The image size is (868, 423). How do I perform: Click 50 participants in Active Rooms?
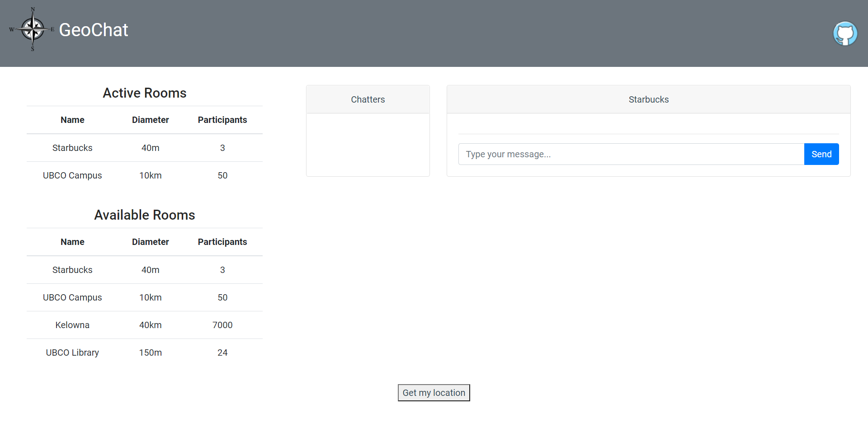[222, 175]
